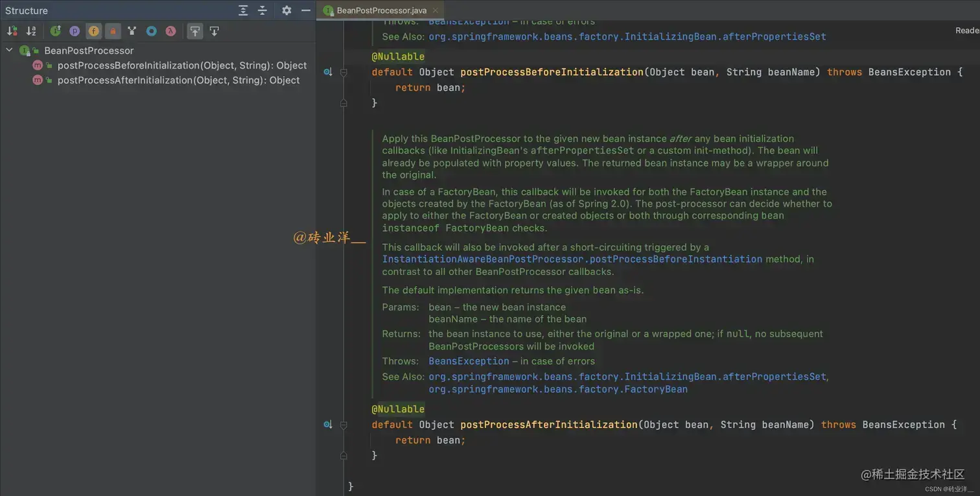Click 'Params:' label in documentation

pos(400,307)
